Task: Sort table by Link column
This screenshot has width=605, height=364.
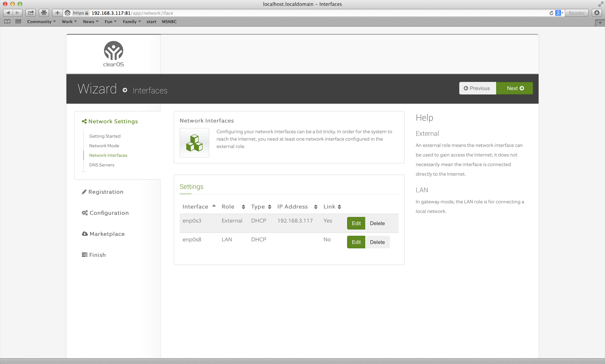Action: (x=332, y=206)
